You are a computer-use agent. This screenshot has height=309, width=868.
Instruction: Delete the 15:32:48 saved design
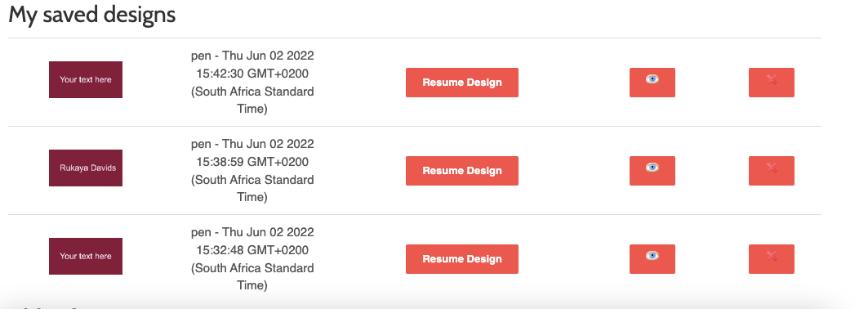(772, 259)
